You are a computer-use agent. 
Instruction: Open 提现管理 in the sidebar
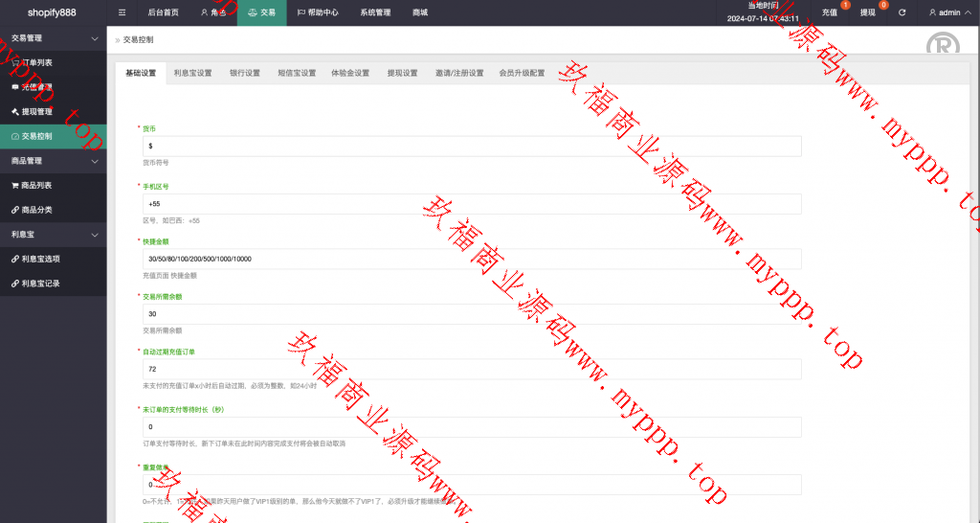[36, 111]
